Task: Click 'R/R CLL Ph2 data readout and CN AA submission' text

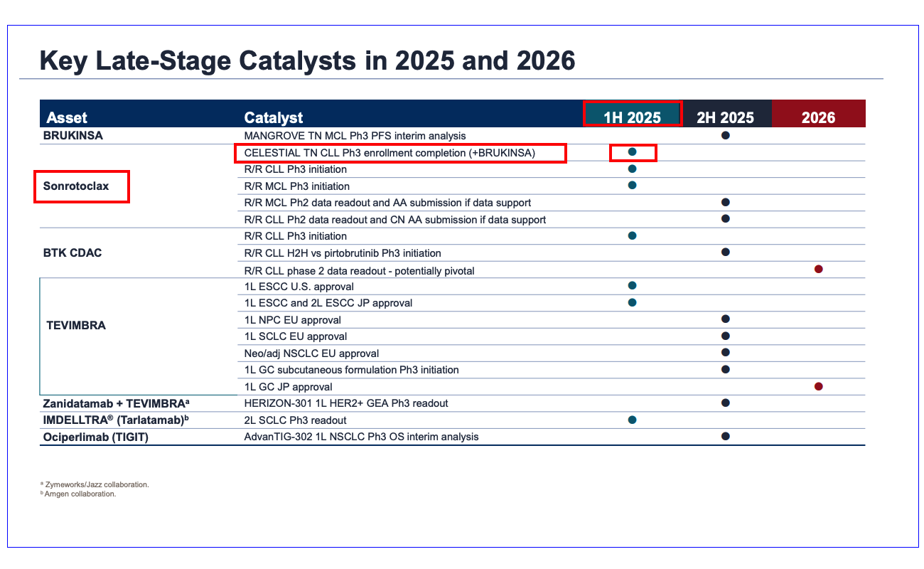Action: click(x=395, y=220)
